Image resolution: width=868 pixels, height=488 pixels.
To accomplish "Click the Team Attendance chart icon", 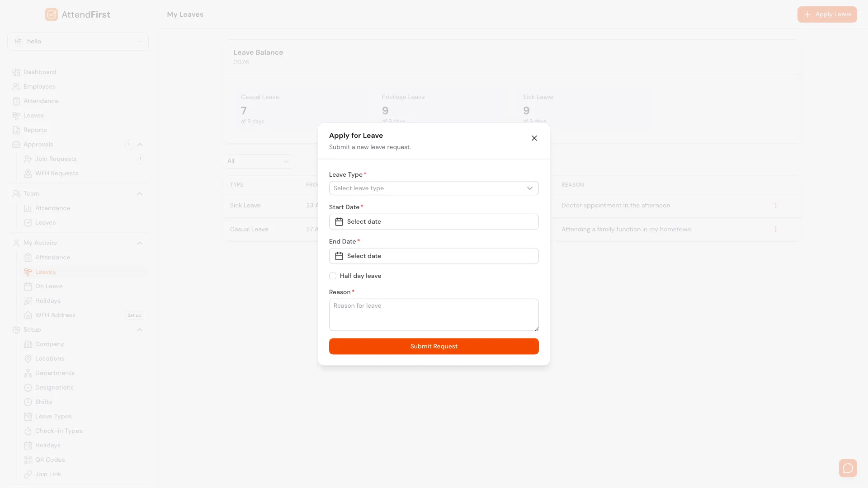I will (x=28, y=208).
